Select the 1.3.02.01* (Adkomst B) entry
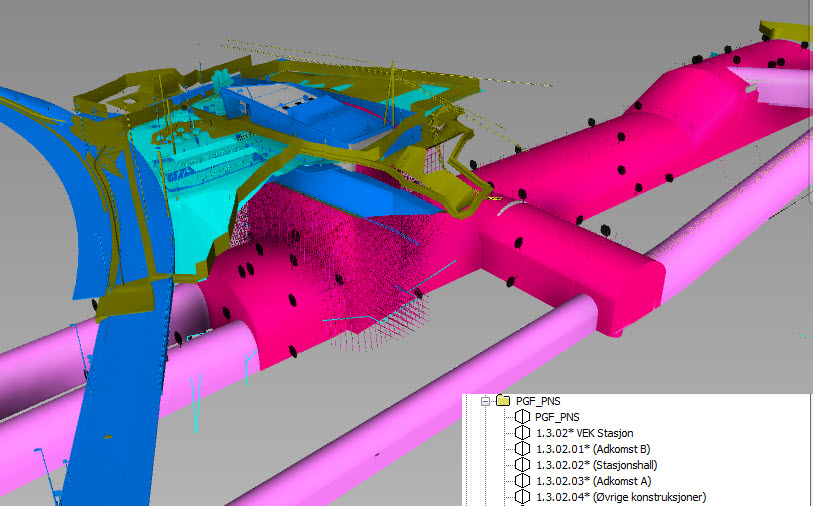The height and width of the screenshot is (506, 813). coord(593,449)
